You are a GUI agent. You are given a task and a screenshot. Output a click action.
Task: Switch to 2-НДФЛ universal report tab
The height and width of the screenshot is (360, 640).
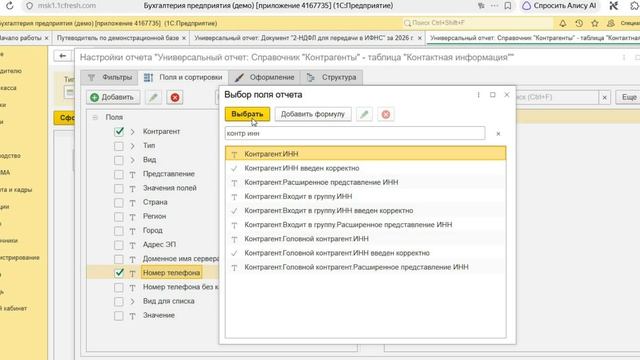304,38
